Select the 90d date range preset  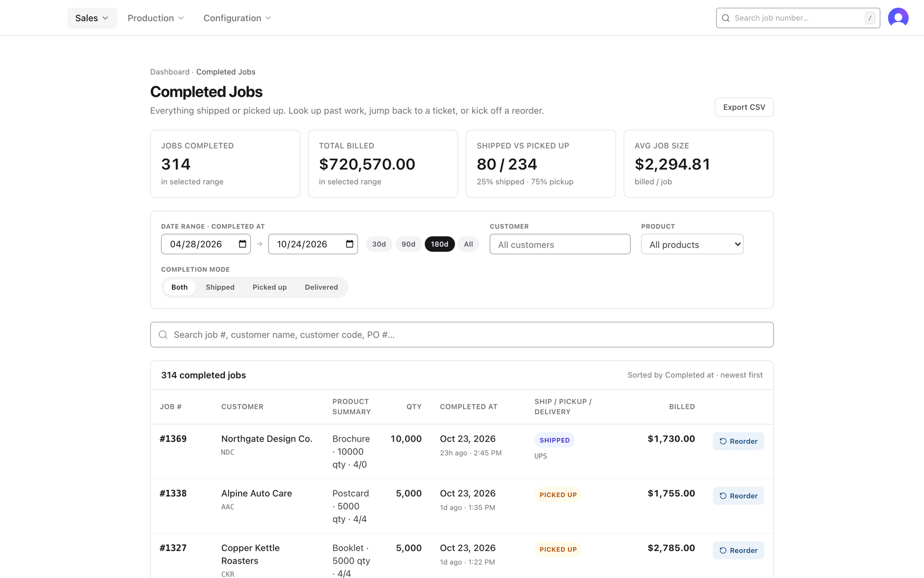[x=408, y=244]
